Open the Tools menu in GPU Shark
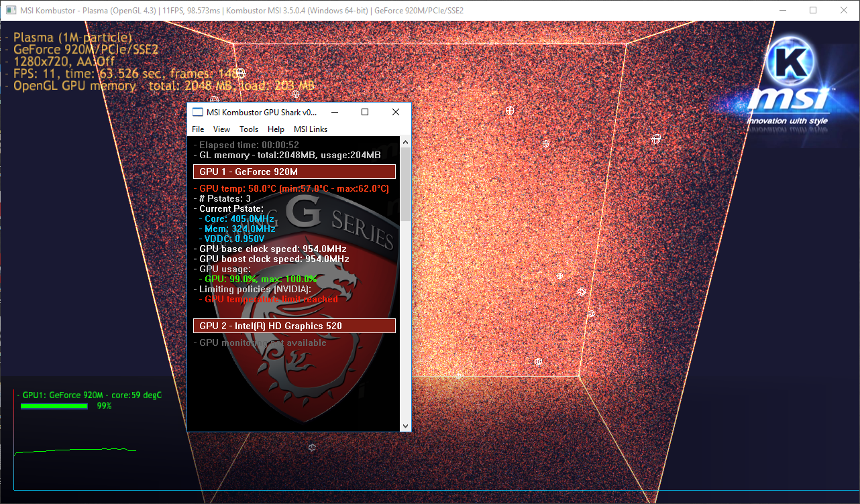 (x=249, y=129)
